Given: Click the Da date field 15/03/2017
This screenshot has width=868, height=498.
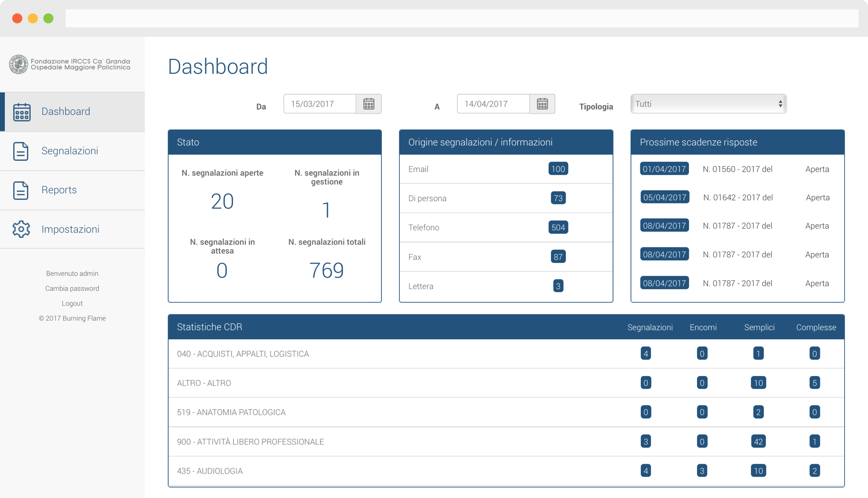Looking at the screenshot, I should click(320, 104).
